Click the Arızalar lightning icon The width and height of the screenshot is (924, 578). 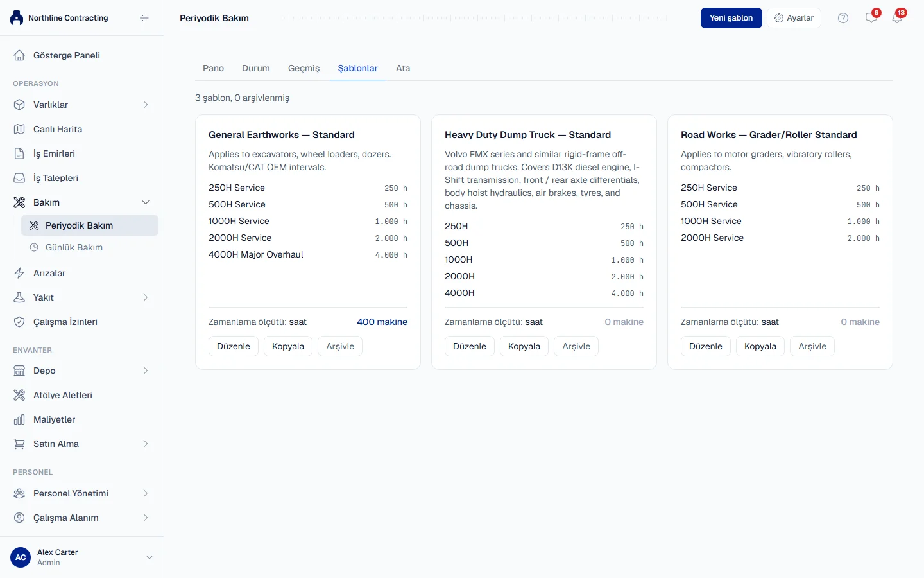[19, 273]
